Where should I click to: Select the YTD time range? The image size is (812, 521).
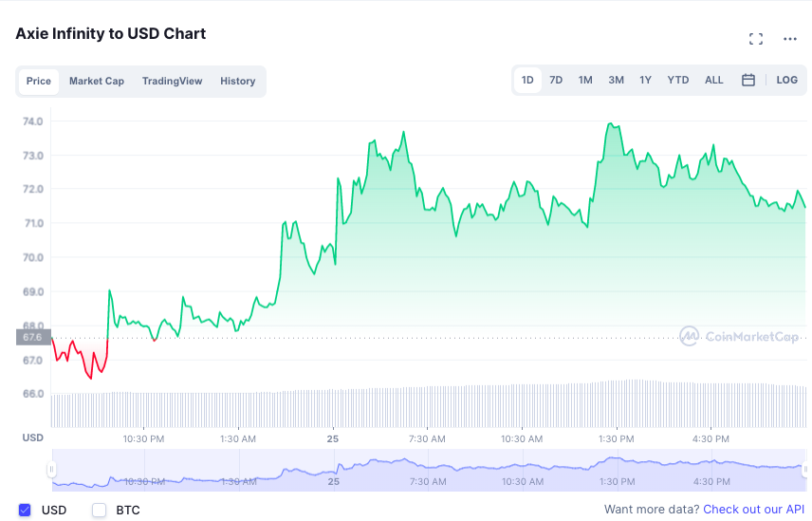[x=678, y=81]
